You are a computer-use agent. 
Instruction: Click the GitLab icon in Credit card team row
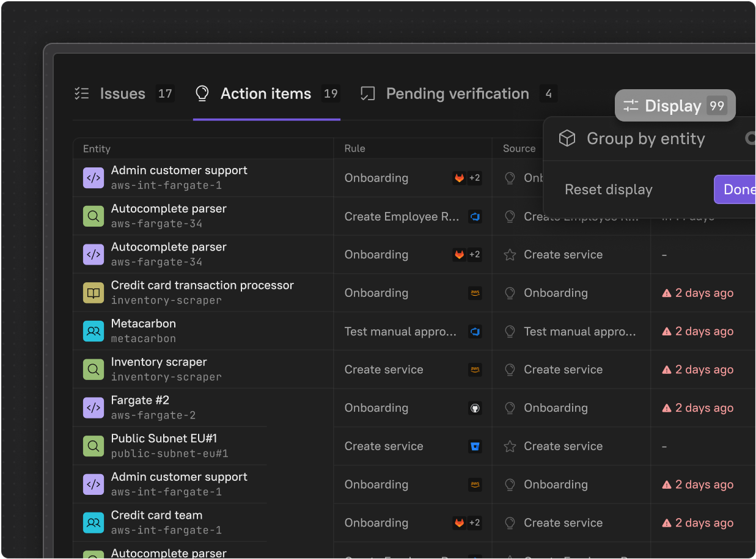[x=459, y=523]
